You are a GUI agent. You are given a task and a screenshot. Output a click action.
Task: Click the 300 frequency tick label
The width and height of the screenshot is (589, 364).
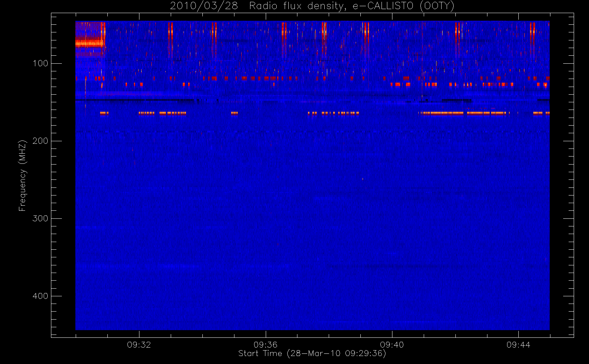coord(40,218)
